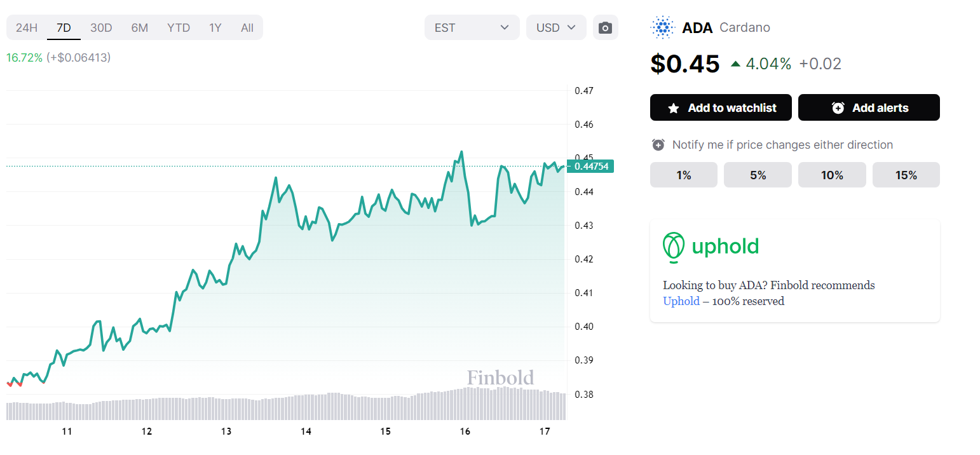Click the 0.38 price axis label
This screenshot has height=455, width=980.
click(x=584, y=394)
